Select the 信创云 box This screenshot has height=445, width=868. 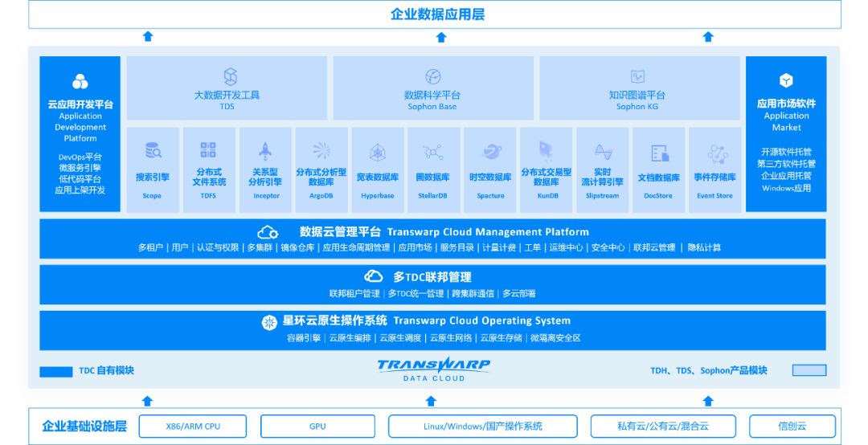[x=792, y=427]
